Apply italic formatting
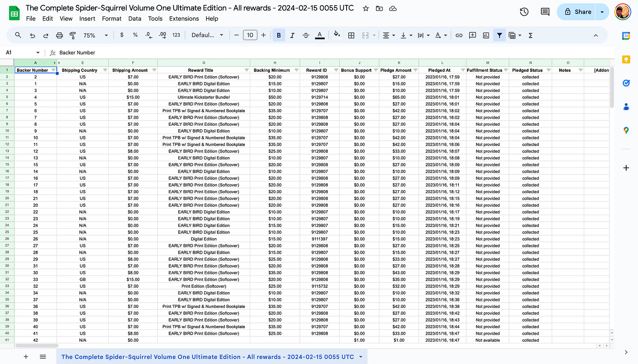 (292, 35)
